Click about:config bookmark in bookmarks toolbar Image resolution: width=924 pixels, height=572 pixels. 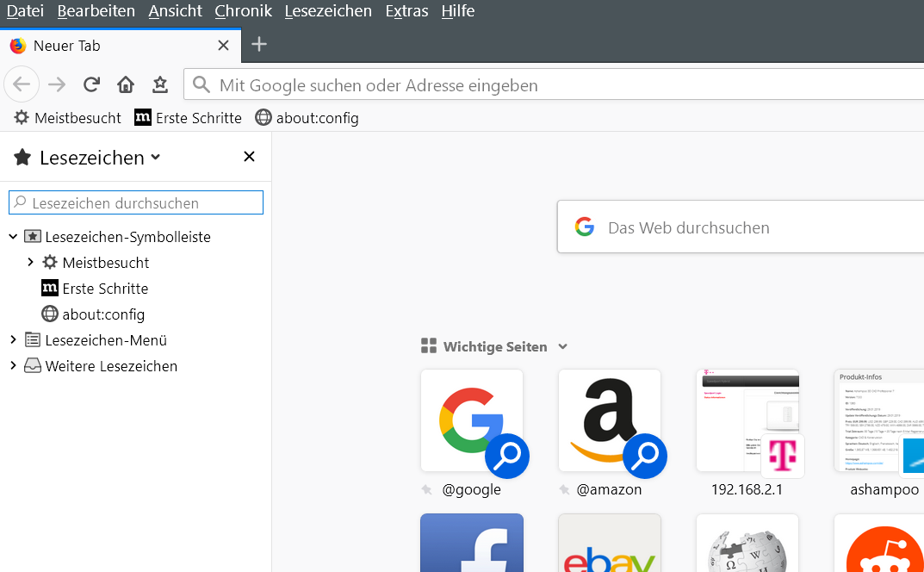pos(307,118)
